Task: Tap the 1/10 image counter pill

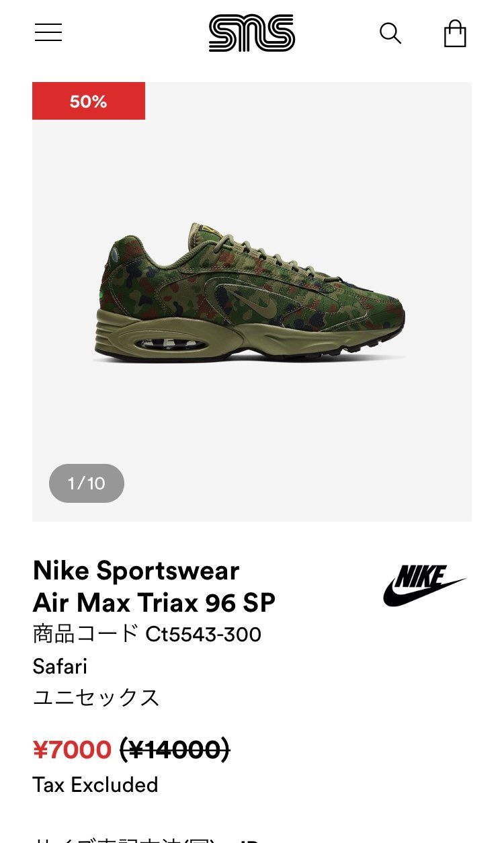Action: (87, 483)
